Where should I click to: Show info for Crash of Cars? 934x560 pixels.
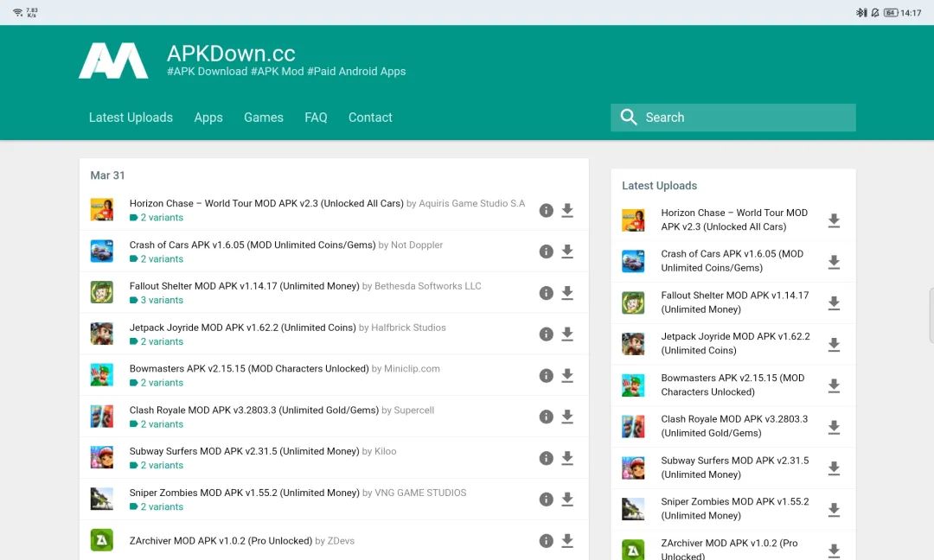pyautogui.click(x=547, y=251)
